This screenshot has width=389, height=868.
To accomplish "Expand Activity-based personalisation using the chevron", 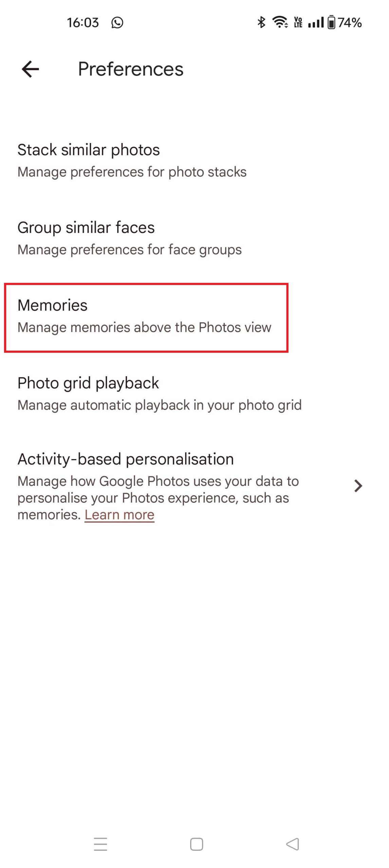I will pyautogui.click(x=358, y=486).
